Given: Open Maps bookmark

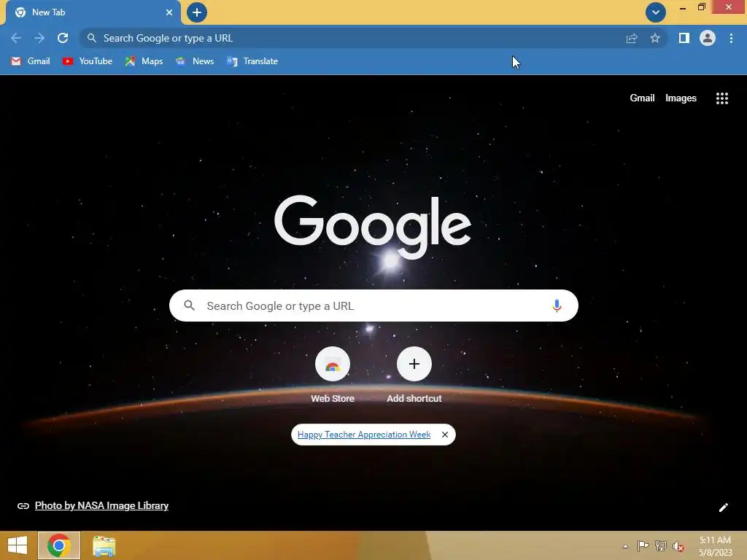Looking at the screenshot, I should tap(144, 61).
